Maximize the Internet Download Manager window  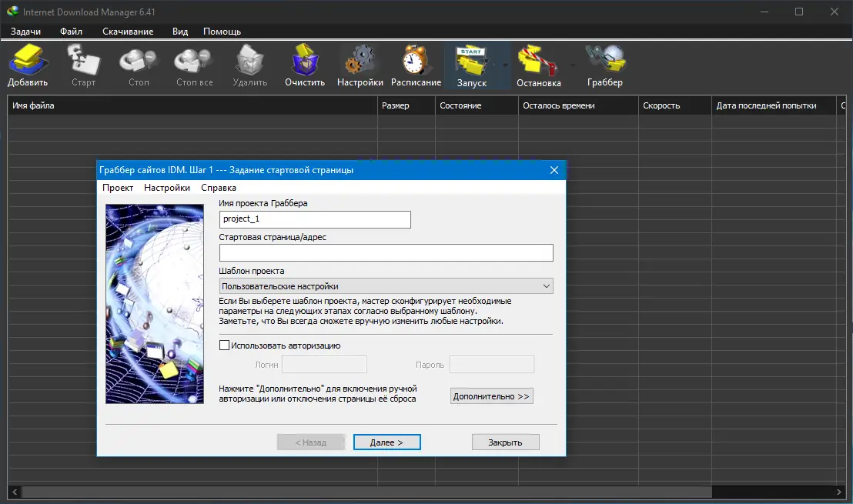[799, 12]
